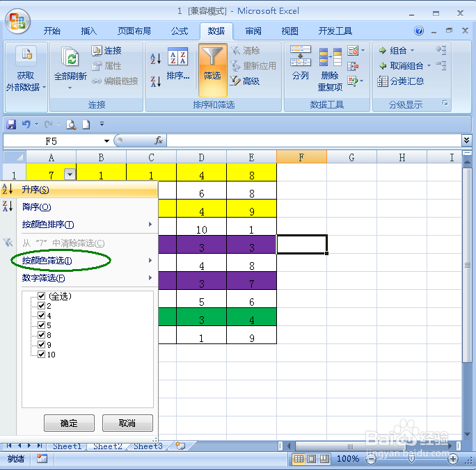Click the Office button logo

click(x=17, y=22)
